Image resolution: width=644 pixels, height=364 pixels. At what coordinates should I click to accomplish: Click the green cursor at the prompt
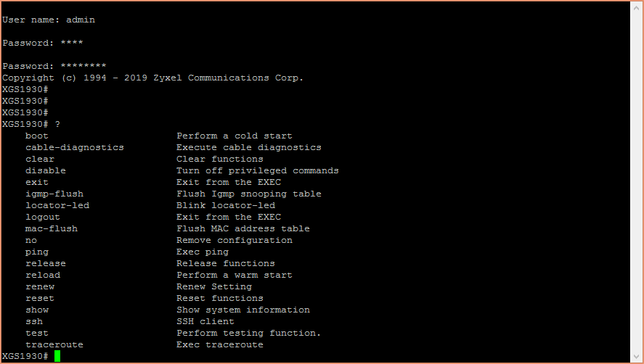pyautogui.click(x=57, y=356)
